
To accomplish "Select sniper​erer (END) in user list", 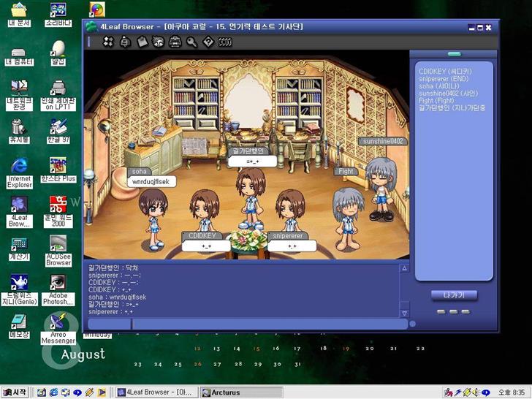I will (x=443, y=79).
